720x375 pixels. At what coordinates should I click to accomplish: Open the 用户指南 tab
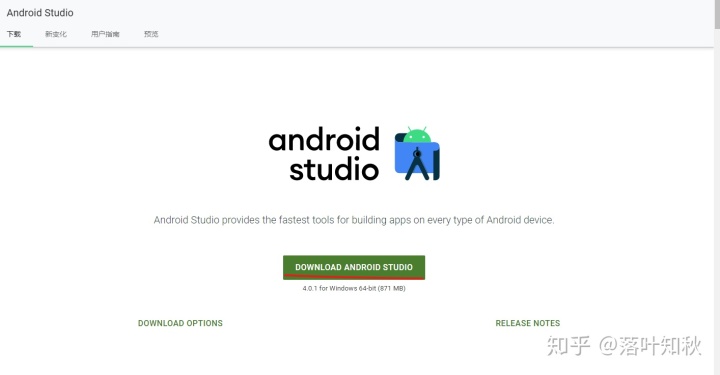click(105, 34)
